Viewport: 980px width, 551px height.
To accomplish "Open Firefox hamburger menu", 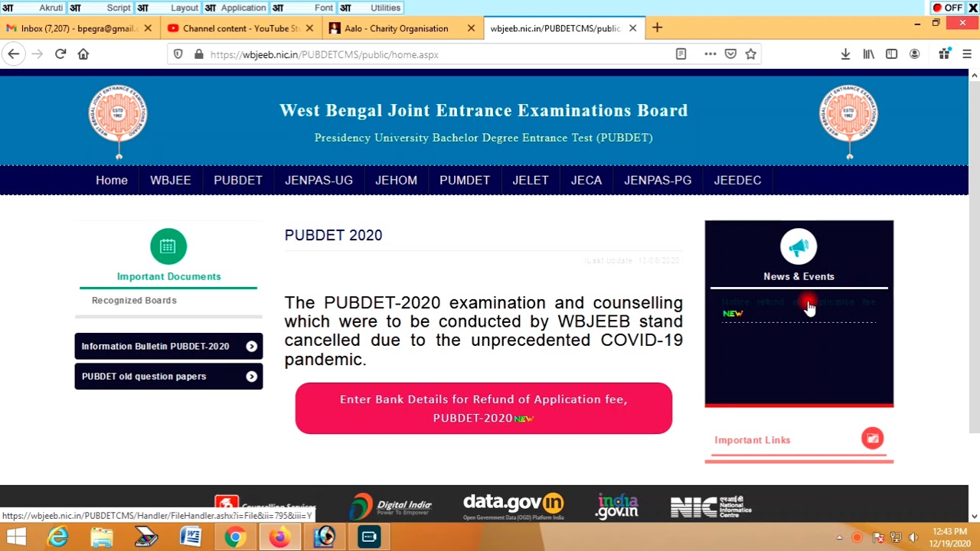I will click(x=967, y=54).
